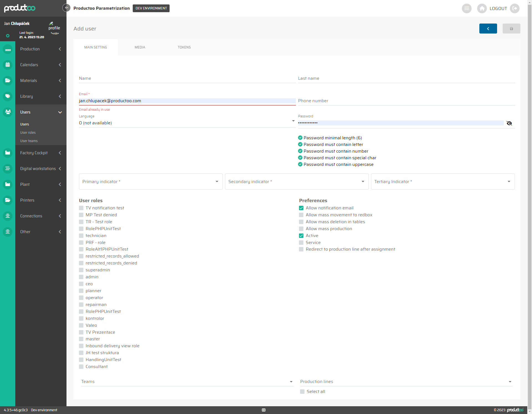Click the Factory Cockpit sidebar icon
This screenshot has height=414, width=532.
[7, 153]
